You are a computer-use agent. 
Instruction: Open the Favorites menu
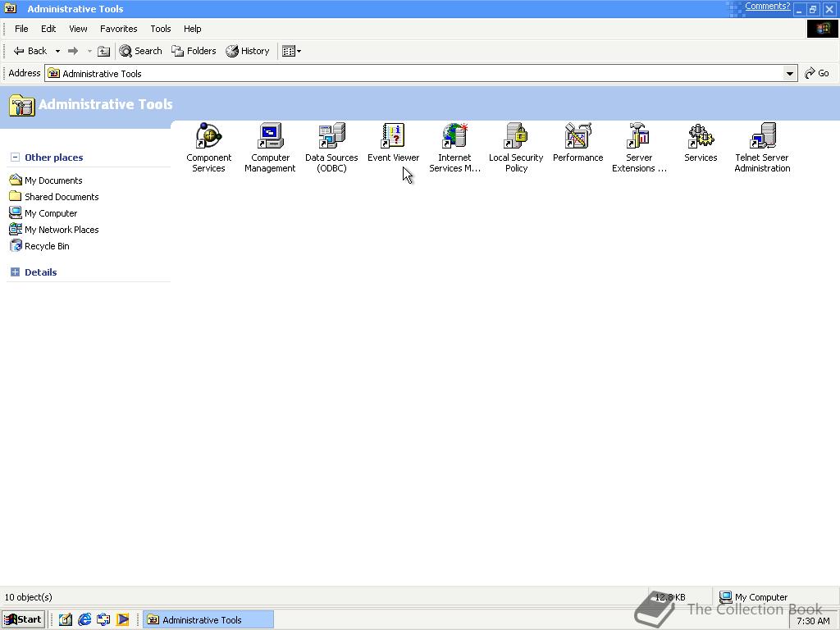click(118, 29)
